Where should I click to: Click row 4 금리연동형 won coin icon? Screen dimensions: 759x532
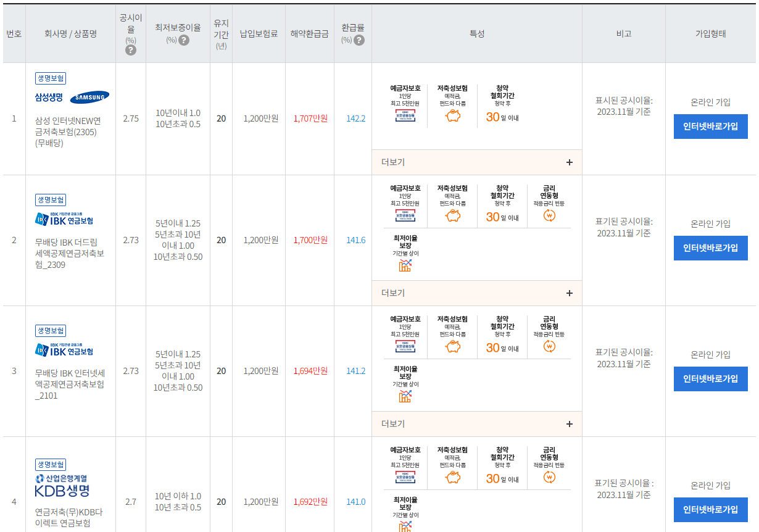pos(549,477)
